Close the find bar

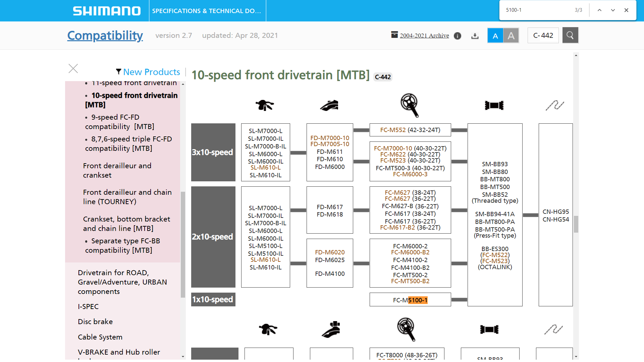point(626,10)
